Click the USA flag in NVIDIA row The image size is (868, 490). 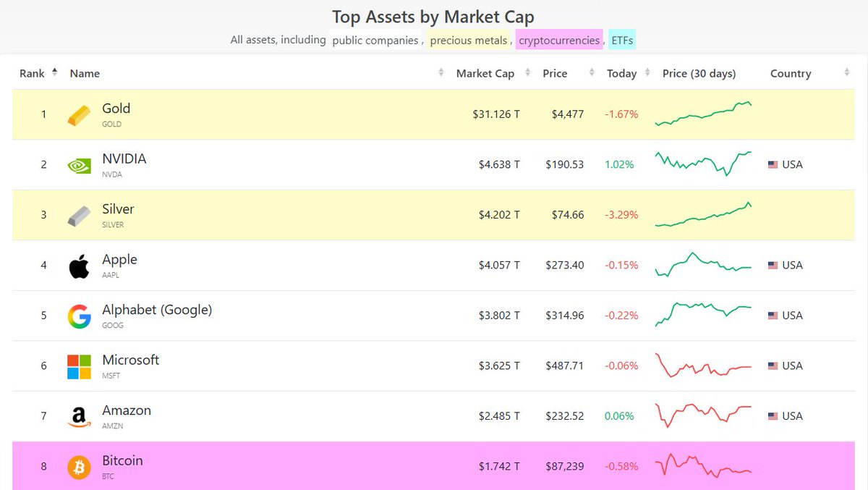point(773,165)
